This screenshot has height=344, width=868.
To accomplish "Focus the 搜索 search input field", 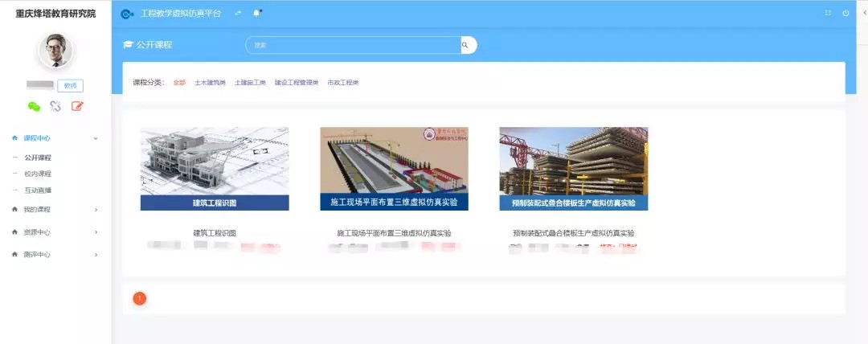I will [353, 45].
